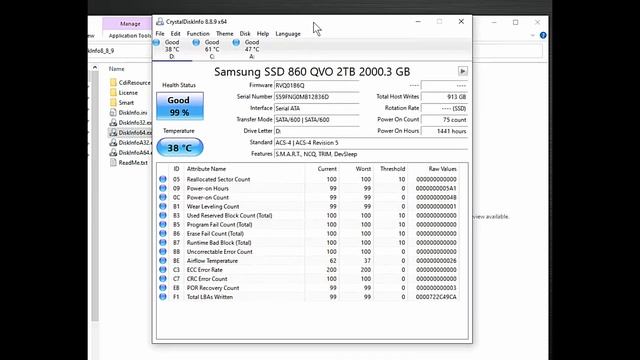Click status circle for Total LBAs Written
This screenshot has width=640, height=360.
click(163, 297)
